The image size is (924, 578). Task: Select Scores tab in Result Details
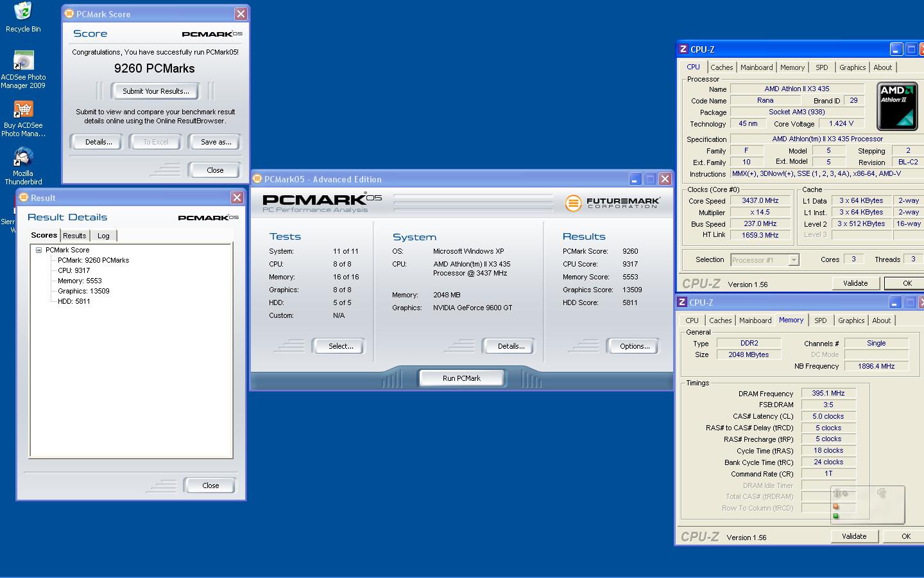coord(44,235)
